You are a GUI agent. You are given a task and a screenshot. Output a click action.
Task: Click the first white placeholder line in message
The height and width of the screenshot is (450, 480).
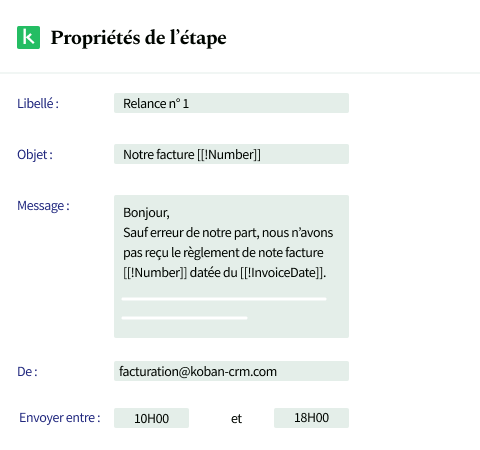click(224, 299)
